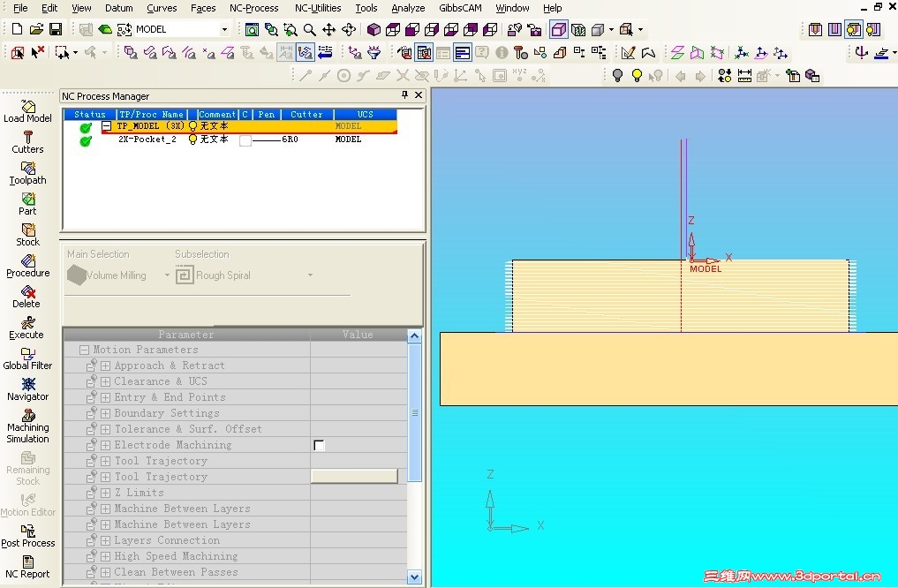The height and width of the screenshot is (588, 898).
Task: Click the color box of 2X-Pocket_2
Action: [x=245, y=141]
